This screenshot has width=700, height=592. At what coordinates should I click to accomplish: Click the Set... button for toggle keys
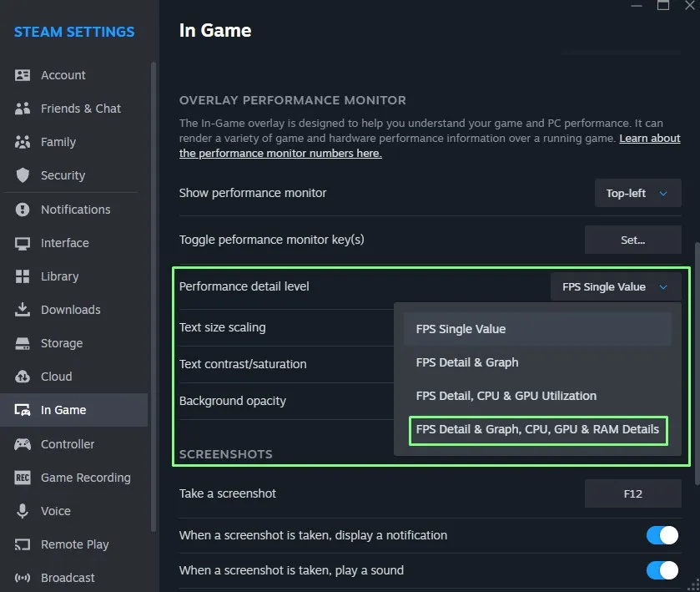632,240
